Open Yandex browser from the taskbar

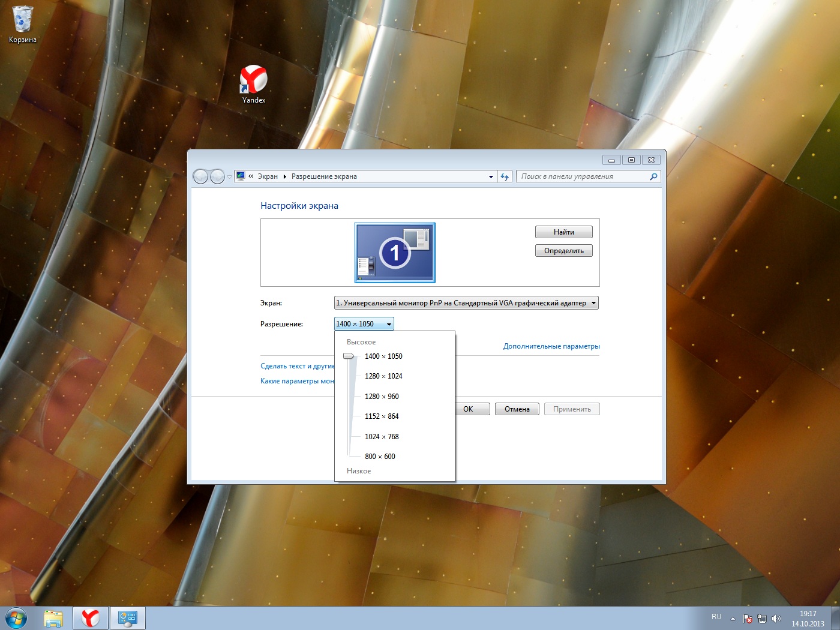point(91,618)
